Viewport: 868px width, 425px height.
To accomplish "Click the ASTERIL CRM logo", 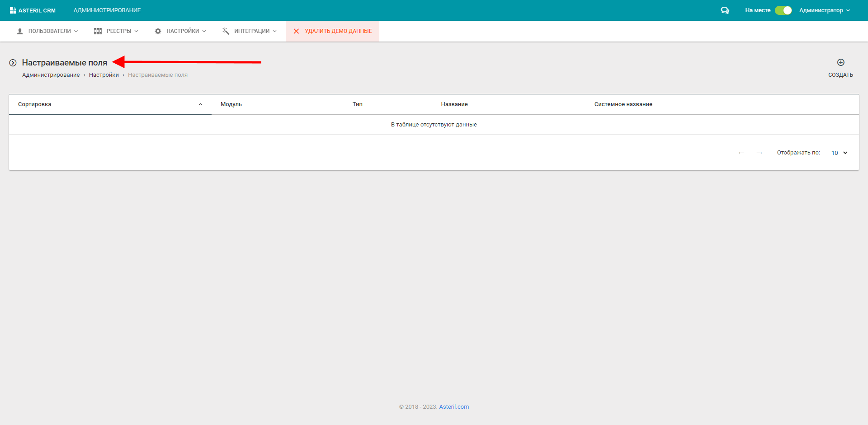I will click(x=33, y=10).
